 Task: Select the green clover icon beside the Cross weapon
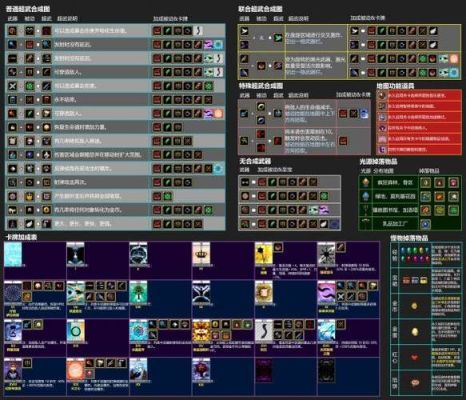[30, 86]
